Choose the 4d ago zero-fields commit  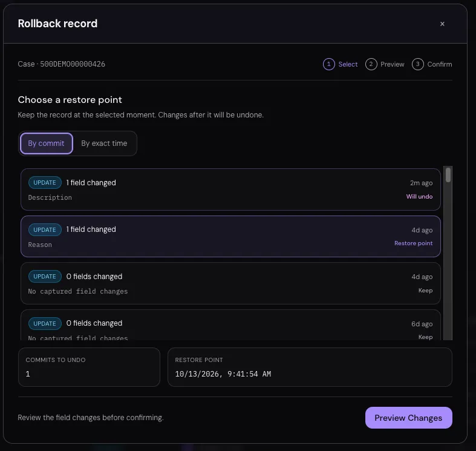(230, 283)
